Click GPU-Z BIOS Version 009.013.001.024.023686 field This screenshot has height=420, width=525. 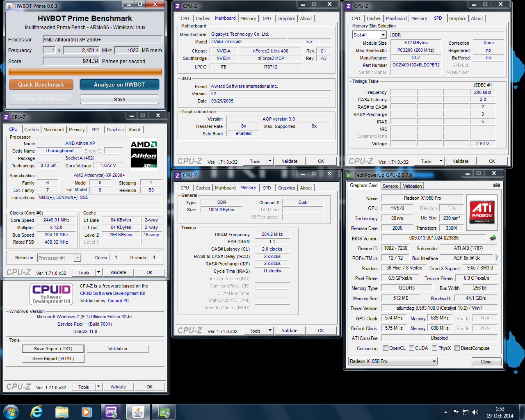click(x=434, y=238)
